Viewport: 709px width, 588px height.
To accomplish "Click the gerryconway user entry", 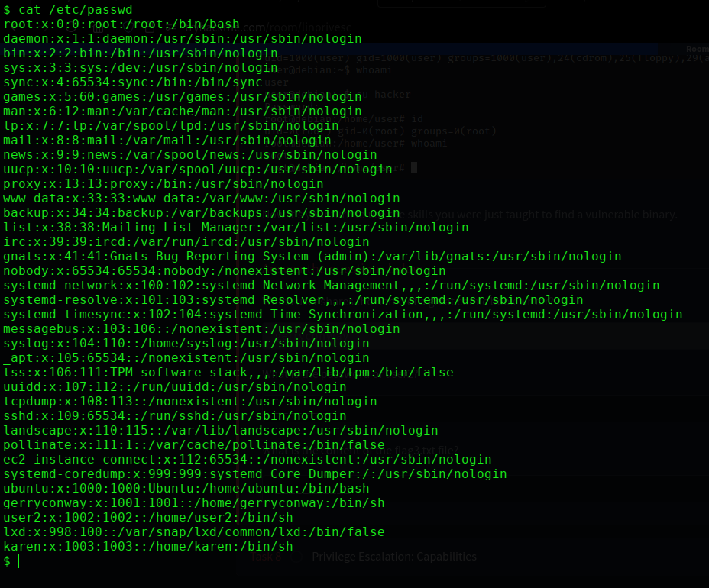I will coord(193,503).
